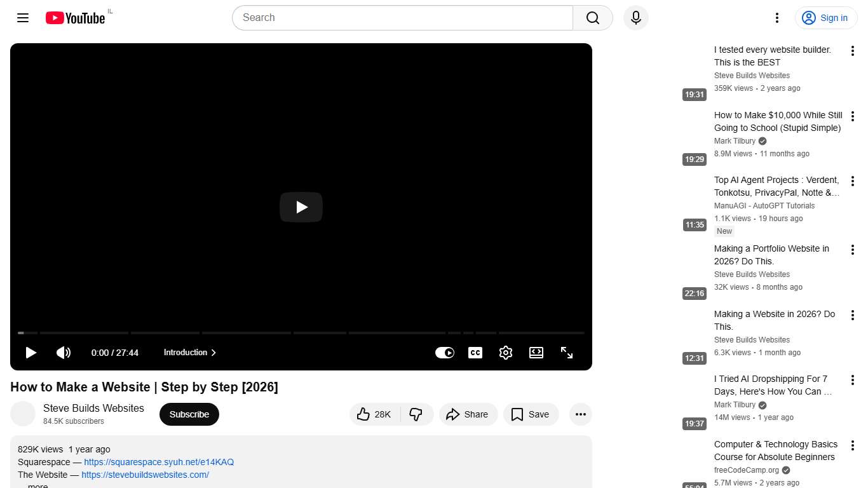Start a voice search
The height and width of the screenshot is (488, 868).
[635, 18]
